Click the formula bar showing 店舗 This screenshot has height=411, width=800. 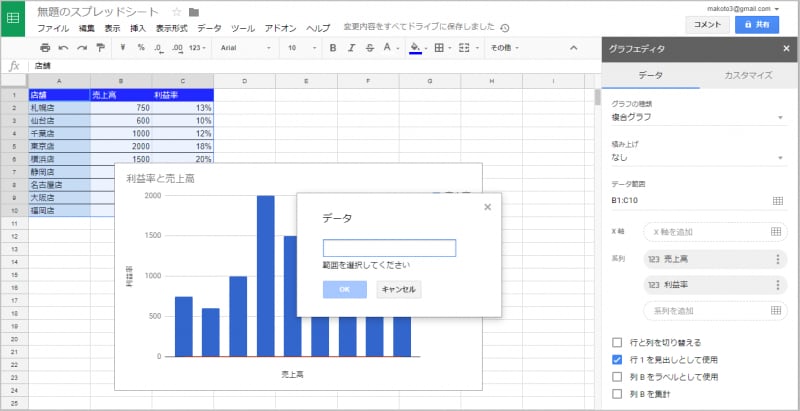tap(314, 66)
